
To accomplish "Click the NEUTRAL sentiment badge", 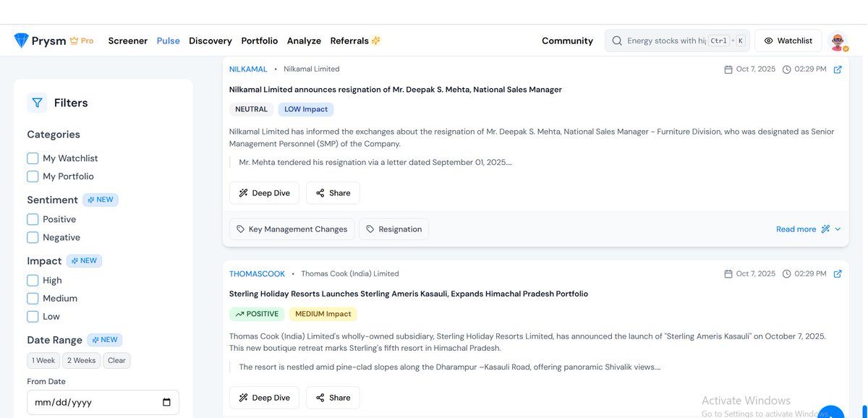I will pyautogui.click(x=251, y=109).
